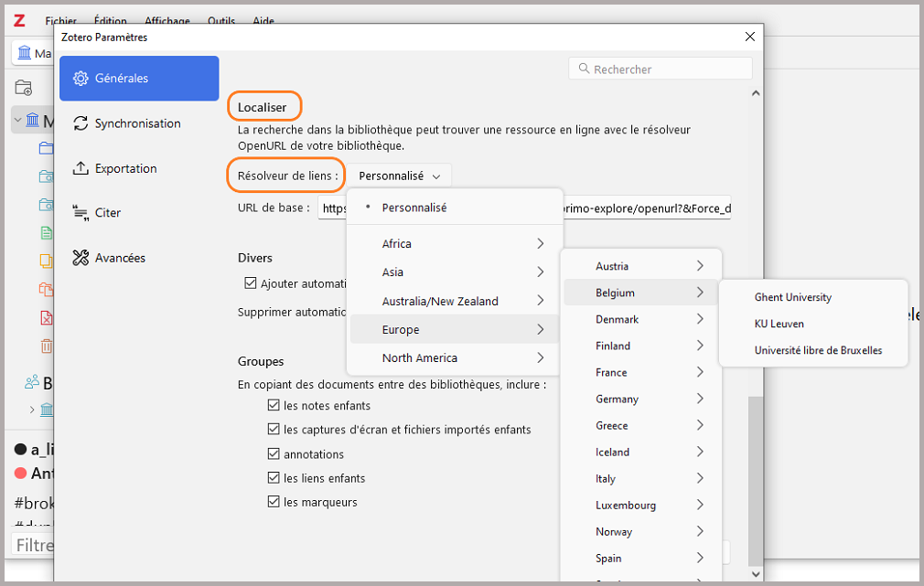Open the Italy country submenu
Image resolution: width=924 pixels, height=586 pixels.
(x=641, y=478)
